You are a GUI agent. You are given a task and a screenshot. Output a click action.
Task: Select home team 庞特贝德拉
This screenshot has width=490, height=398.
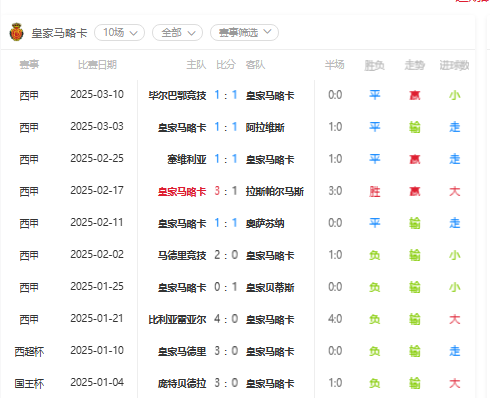182,383
